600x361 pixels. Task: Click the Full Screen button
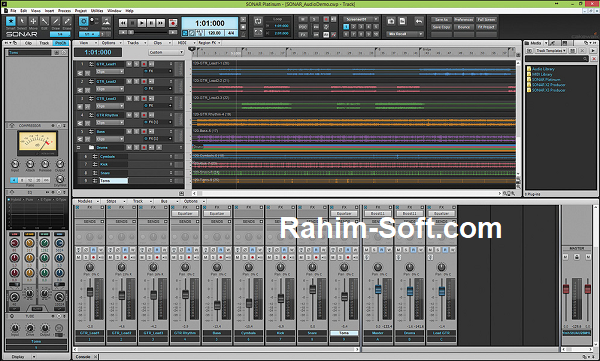(x=486, y=20)
